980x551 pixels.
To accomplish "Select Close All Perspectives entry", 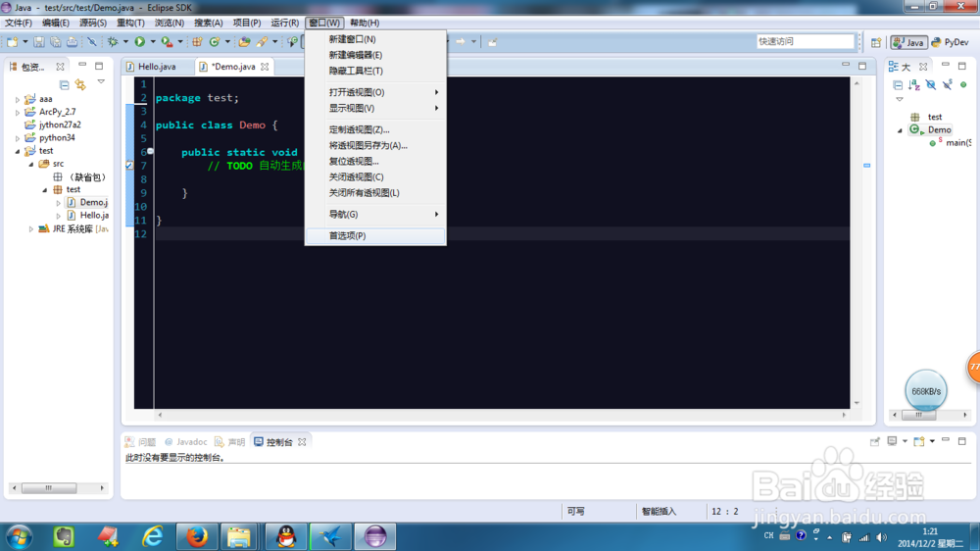I will pyautogui.click(x=375, y=192).
